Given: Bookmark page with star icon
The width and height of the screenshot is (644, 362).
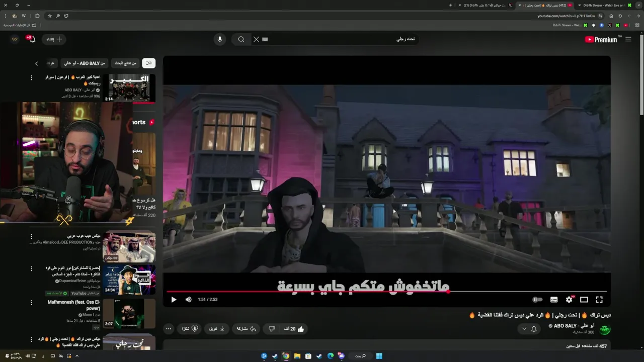Looking at the screenshot, I should click(x=50, y=16).
